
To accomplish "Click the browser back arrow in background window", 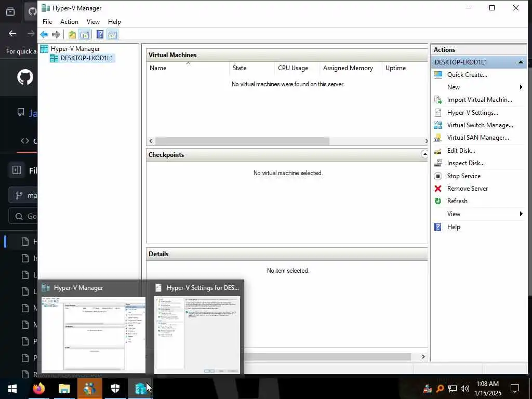I will (x=12, y=33).
